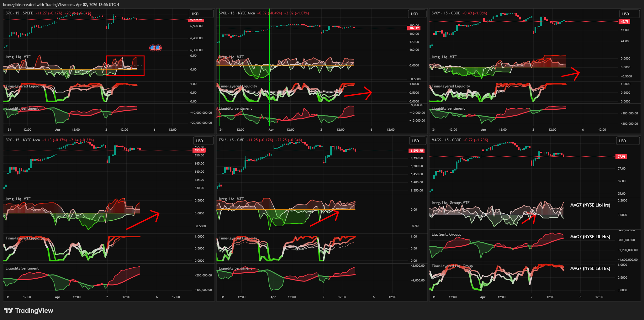This screenshot has width=644, height=320.
Task: Select red arrow on SPXL Time-layered Liquidity
Action: pyautogui.click(x=357, y=94)
